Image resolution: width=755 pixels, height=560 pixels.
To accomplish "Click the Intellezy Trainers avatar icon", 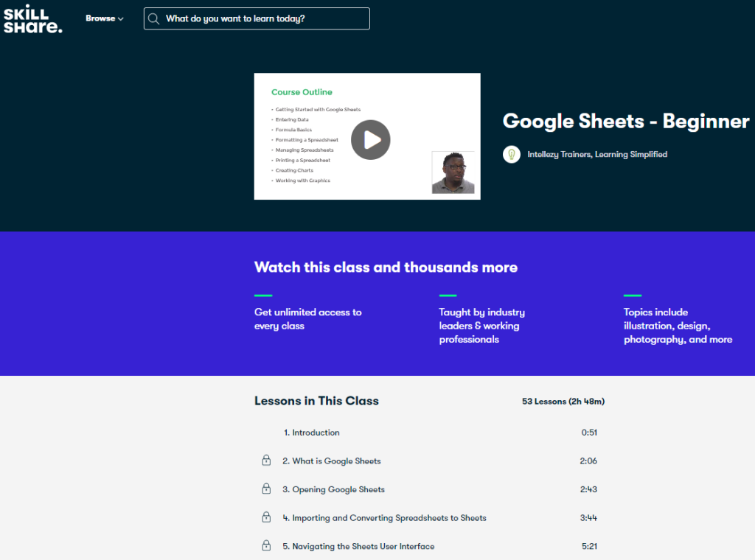I will (512, 155).
